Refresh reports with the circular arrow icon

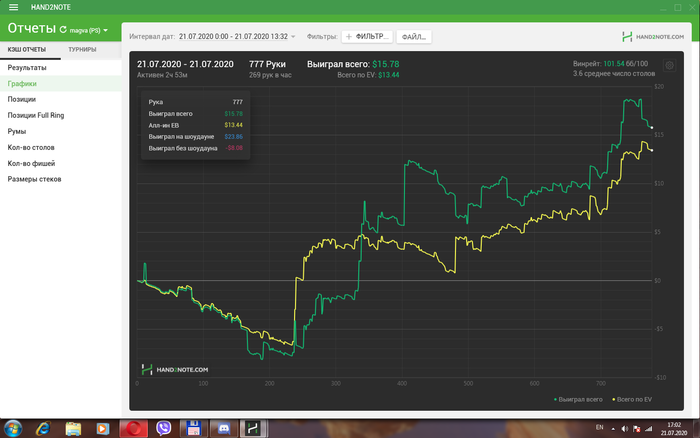coord(63,29)
